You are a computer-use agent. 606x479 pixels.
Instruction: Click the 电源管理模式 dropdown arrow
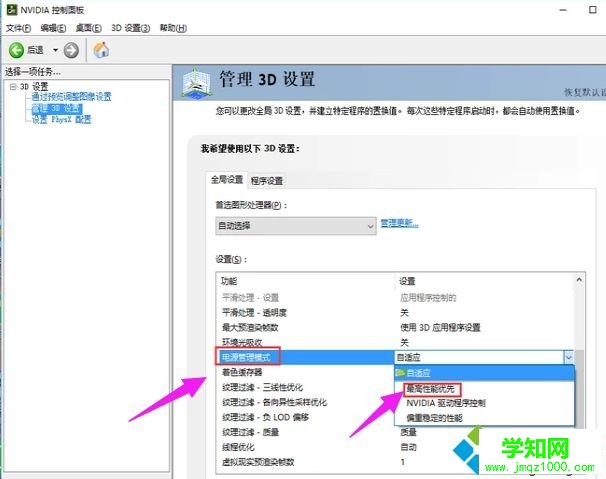568,358
